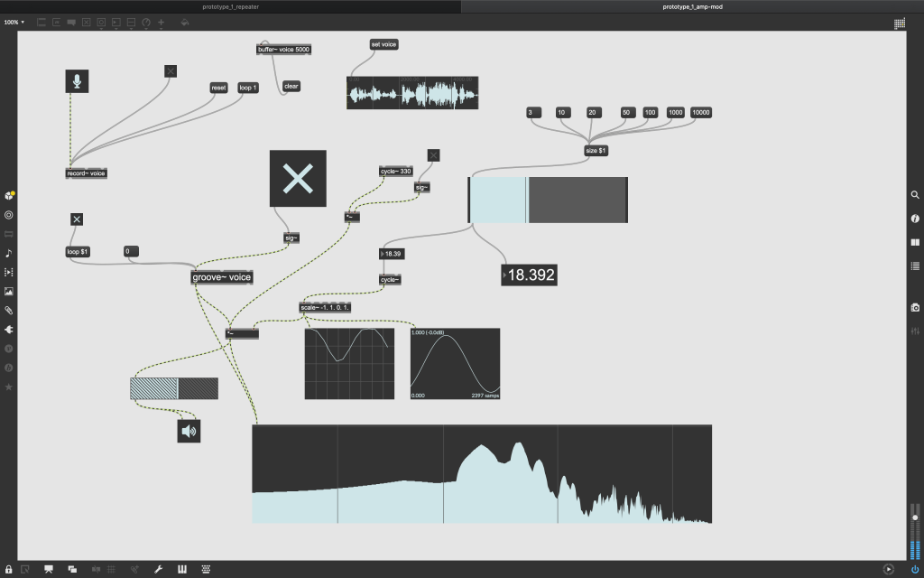Open the piano keys icon in bottom toolbar
The image size is (924, 578).
pos(182,569)
